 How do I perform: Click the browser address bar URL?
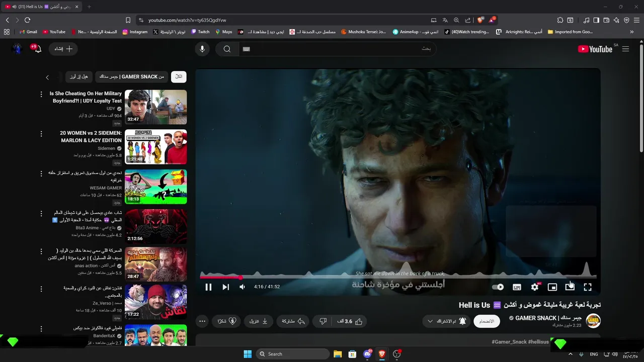[x=187, y=20]
